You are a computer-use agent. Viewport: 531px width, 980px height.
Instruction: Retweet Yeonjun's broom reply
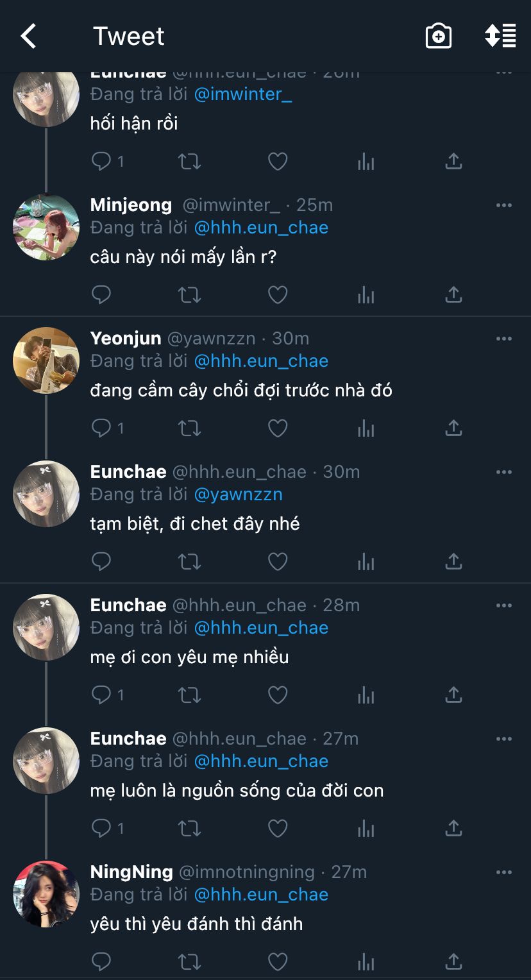[189, 428]
